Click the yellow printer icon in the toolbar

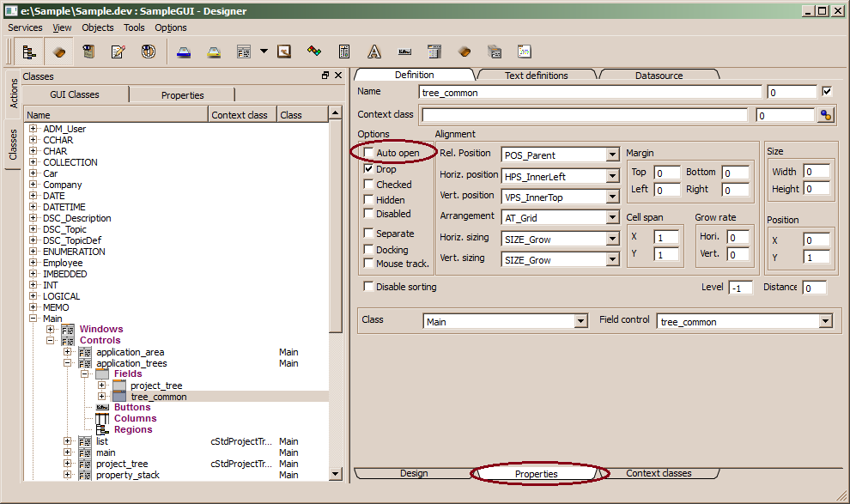click(214, 52)
